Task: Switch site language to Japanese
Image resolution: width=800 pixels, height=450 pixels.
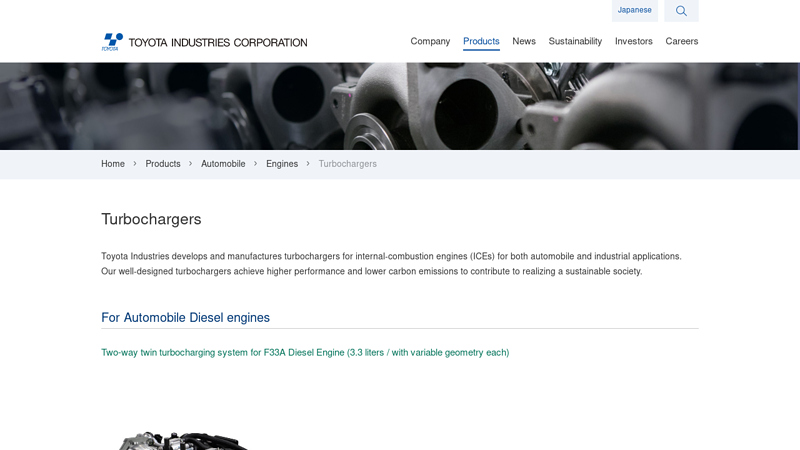Action: point(635,10)
